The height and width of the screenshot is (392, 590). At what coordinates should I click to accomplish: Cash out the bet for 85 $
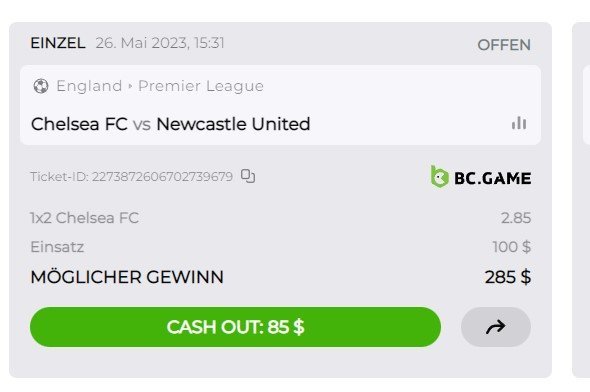click(x=235, y=327)
